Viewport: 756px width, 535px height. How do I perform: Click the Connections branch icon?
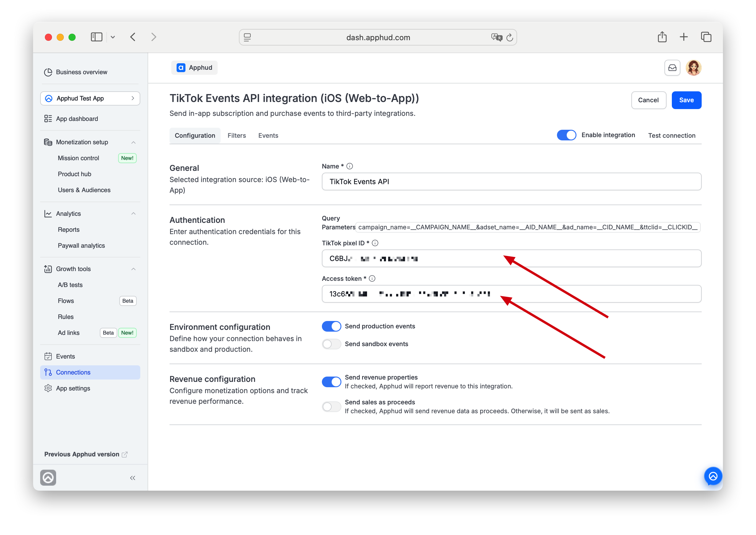coord(48,372)
